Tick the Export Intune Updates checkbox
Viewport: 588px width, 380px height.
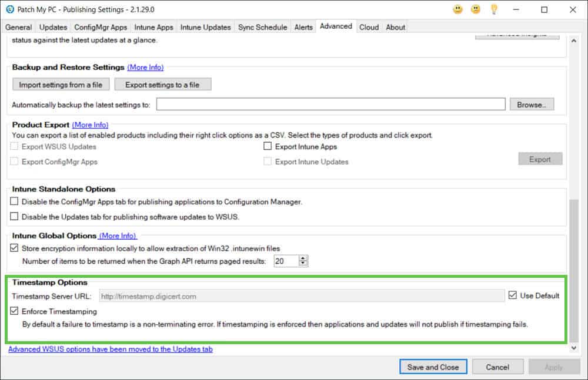click(268, 162)
